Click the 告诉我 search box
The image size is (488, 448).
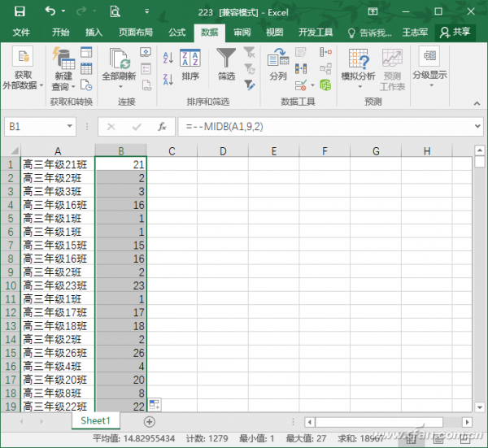point(369,33)
